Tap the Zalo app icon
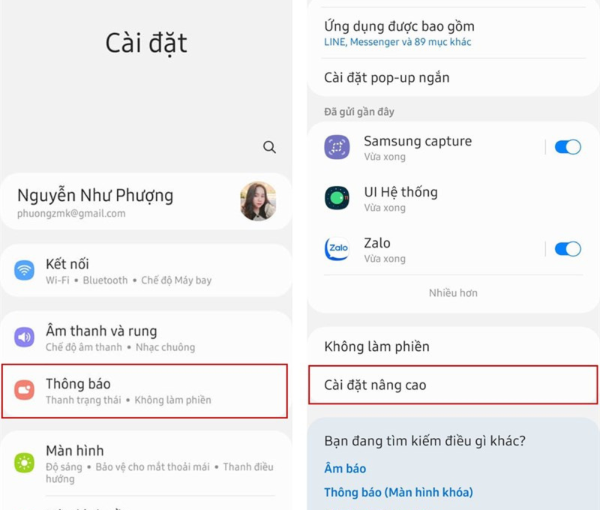 pos(337,249)
